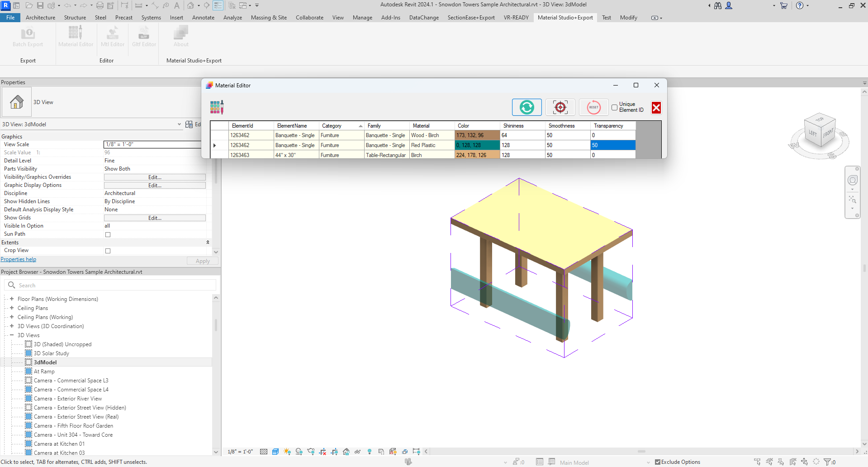Toggle the Sun Path checkbox
This screenshot has width=868, height=467.
tap(108, 234)
